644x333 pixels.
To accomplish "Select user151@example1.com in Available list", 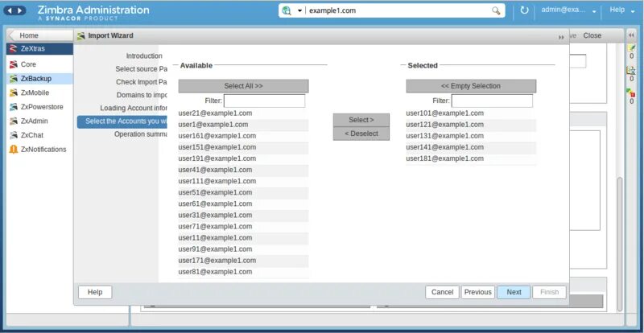I will [244, 147].
